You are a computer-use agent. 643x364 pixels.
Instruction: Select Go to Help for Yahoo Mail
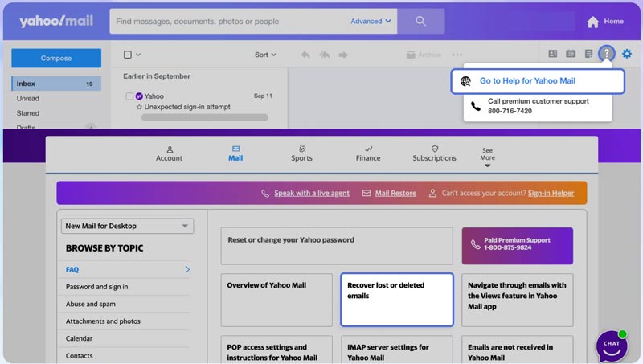coord(526,81)
